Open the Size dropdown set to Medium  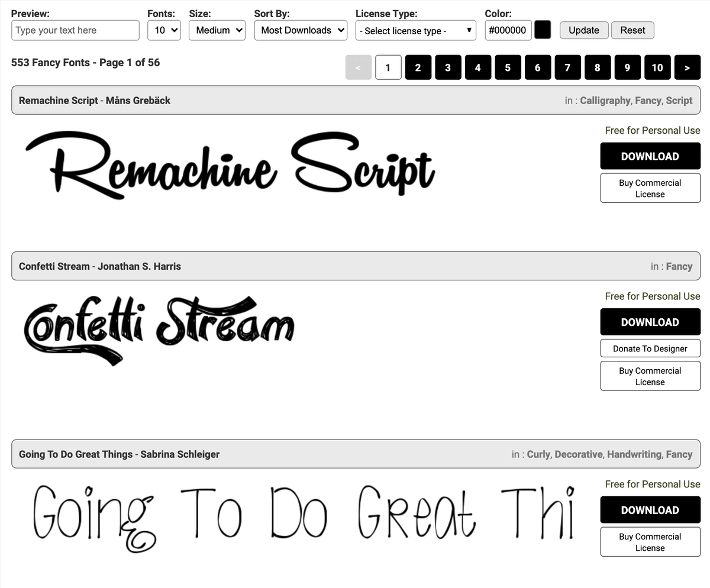click(x=217, y=30)
